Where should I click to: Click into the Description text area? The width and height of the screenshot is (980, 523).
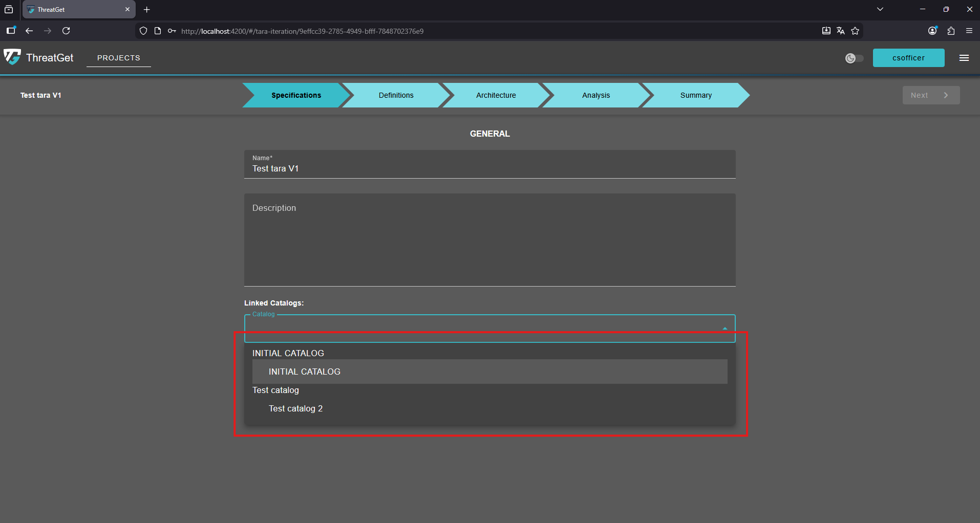(x=489, y=241)
